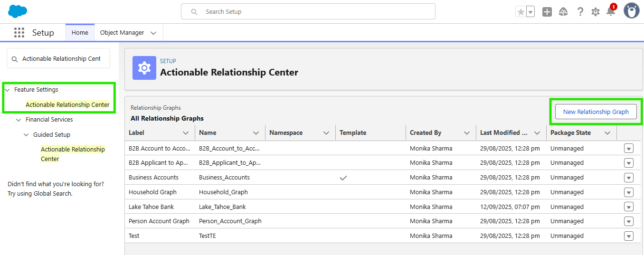The height and width of the screenshot is (255, 644).
Task: Click the New Relationship Graph button
Action: (x=596, y=112)
